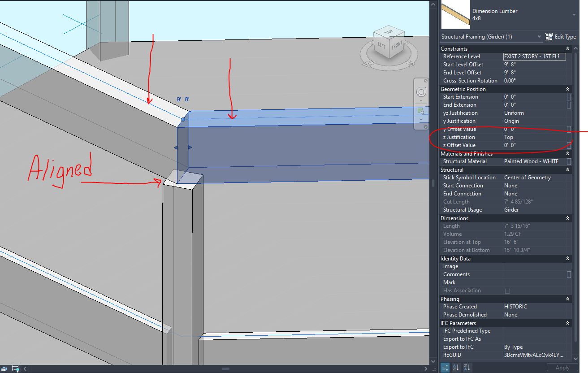Open the Structural Framing (Girder) filter dropdown
Viewport: 588px width, 373px height.
539,36
